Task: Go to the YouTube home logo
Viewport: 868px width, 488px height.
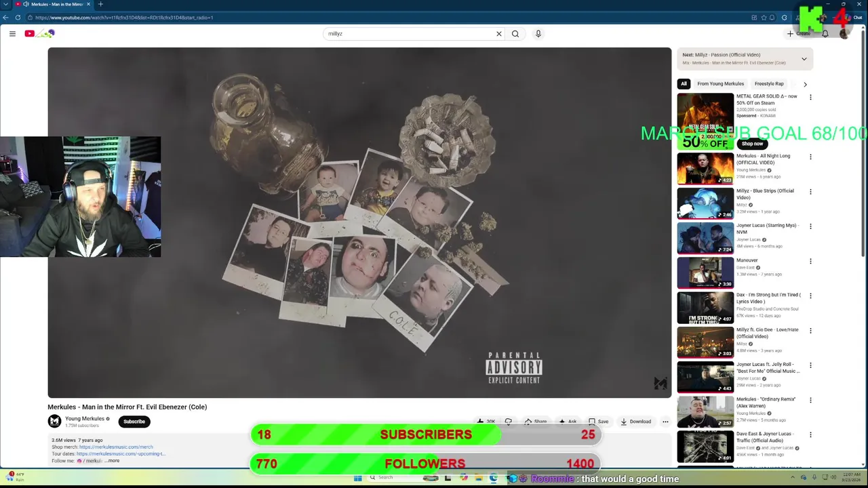Action: tap(39, 33)
